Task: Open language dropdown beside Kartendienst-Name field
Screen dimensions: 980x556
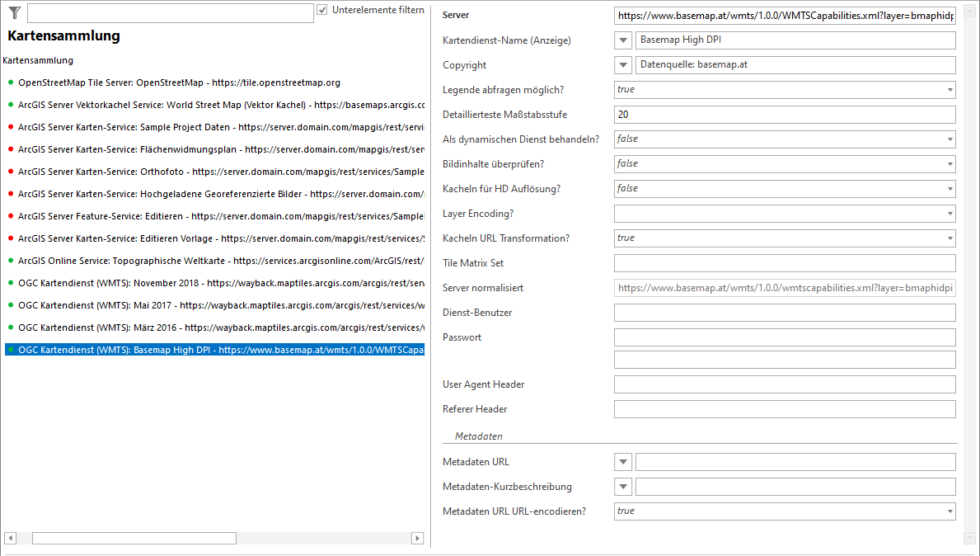Action: [623, 40]
